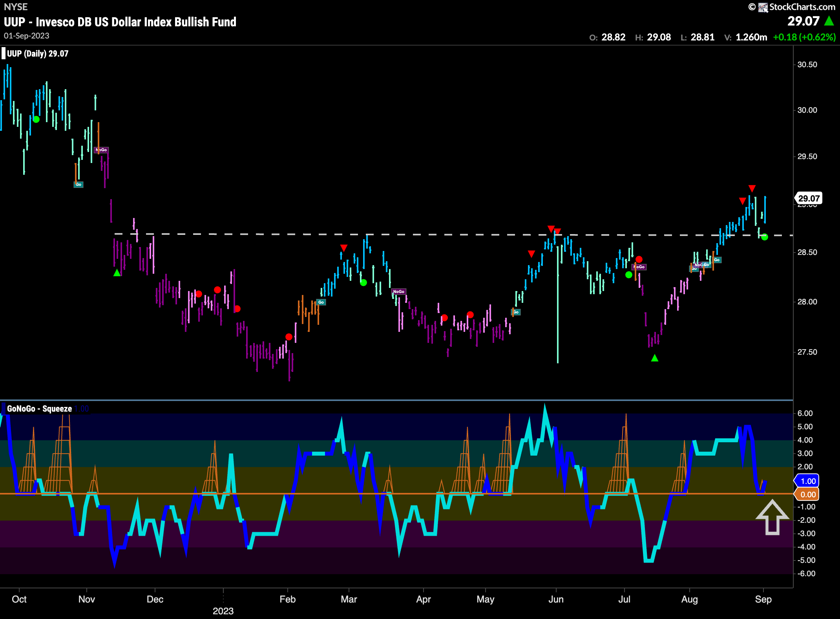The image size is (840, 619).
Task: Click the Aug label on time axis
Action: [690, 599]
